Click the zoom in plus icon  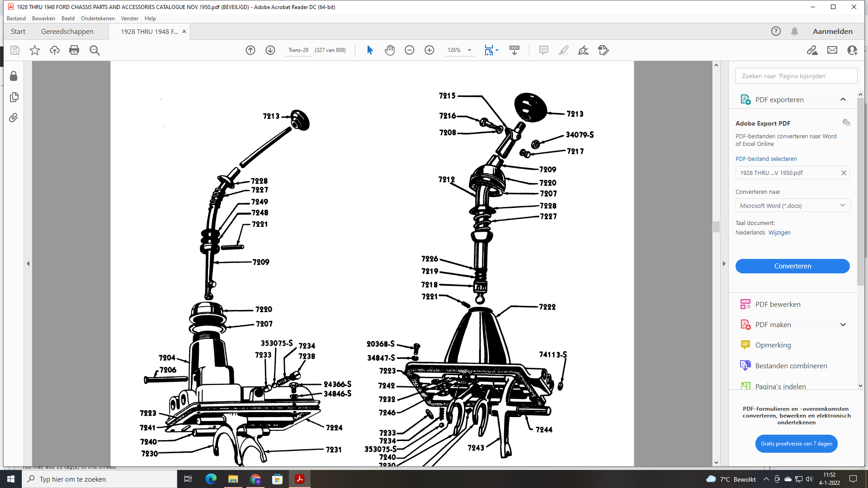(x=429, y=50)
